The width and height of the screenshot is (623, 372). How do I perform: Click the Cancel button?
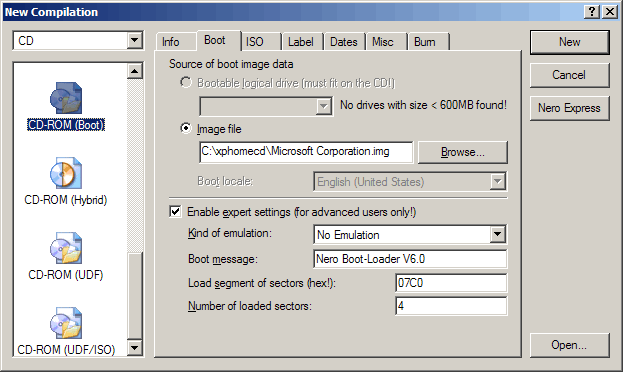(x=569, y=75)
